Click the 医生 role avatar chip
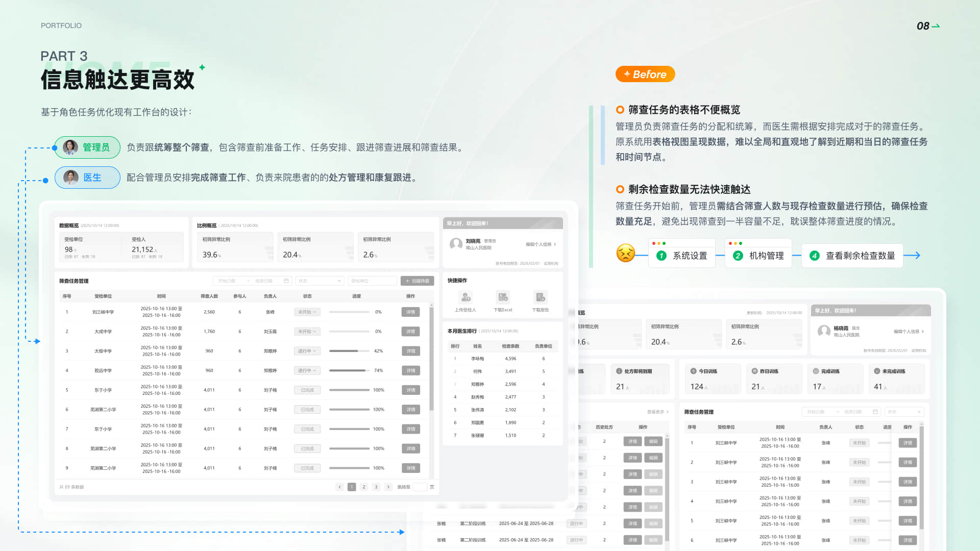This screenshot has width=980, height=551. click(x=87, y=178)
